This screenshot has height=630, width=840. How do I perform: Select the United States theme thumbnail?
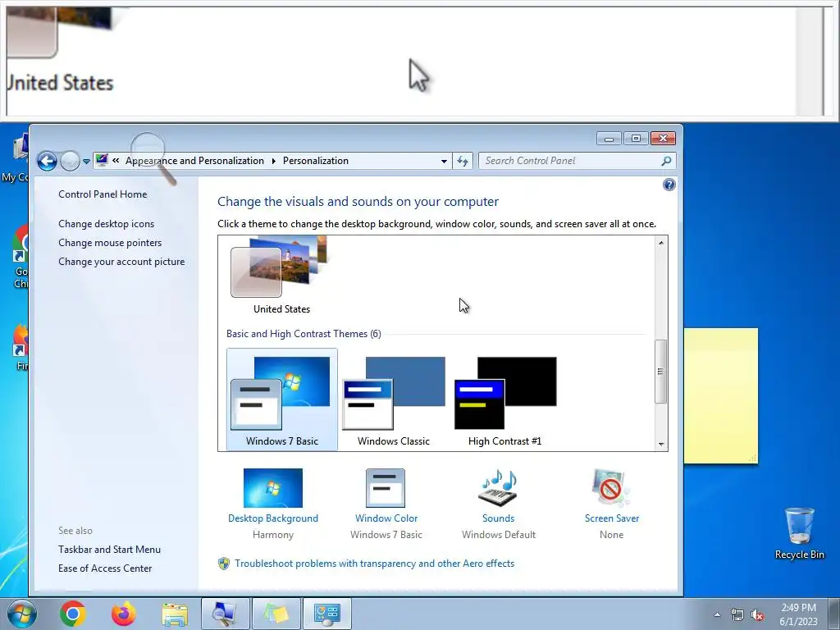pos(281,274)
